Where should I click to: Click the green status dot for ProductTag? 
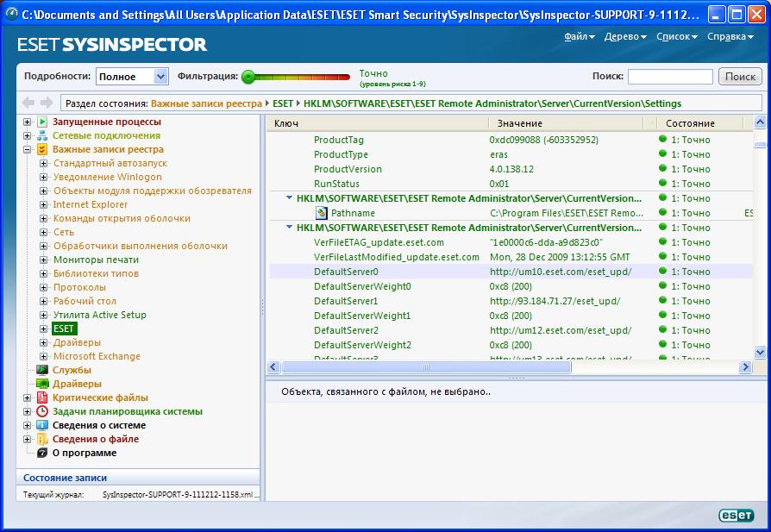pyautogui.click(x=662, y=139)
